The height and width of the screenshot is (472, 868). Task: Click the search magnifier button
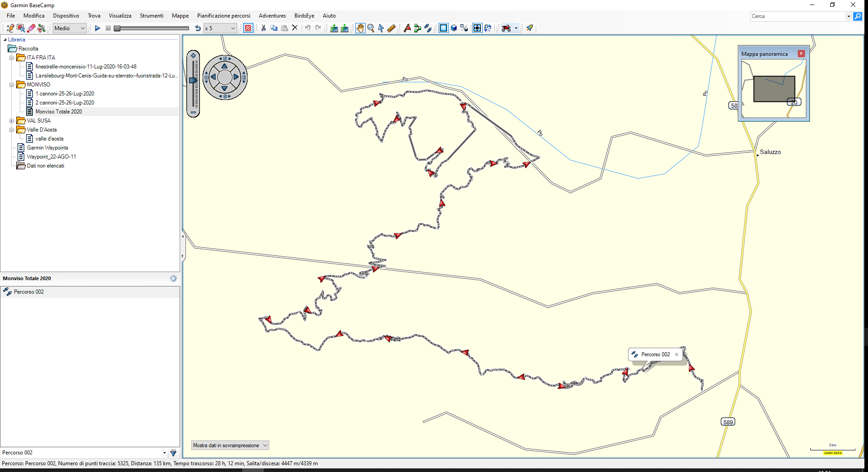tap(858, 16)
